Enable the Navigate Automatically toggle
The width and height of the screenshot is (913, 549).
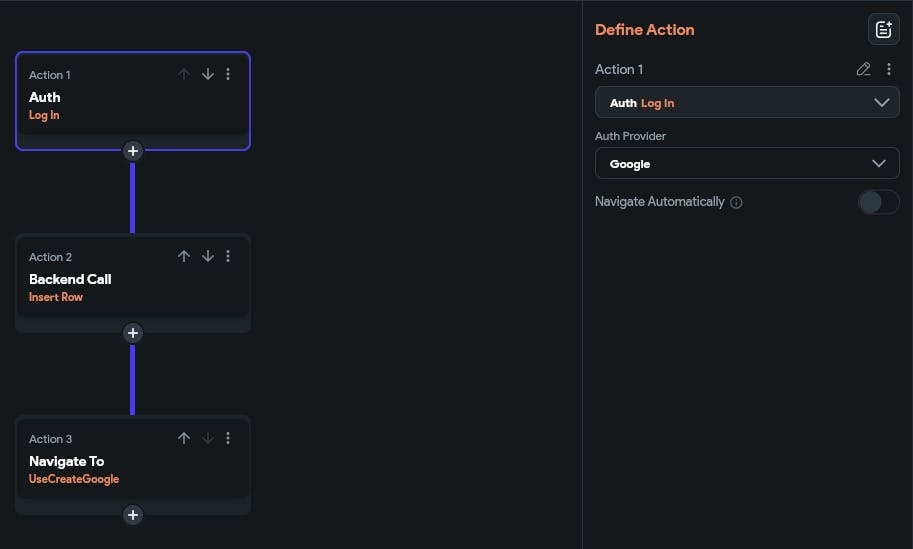coord(878,202)
